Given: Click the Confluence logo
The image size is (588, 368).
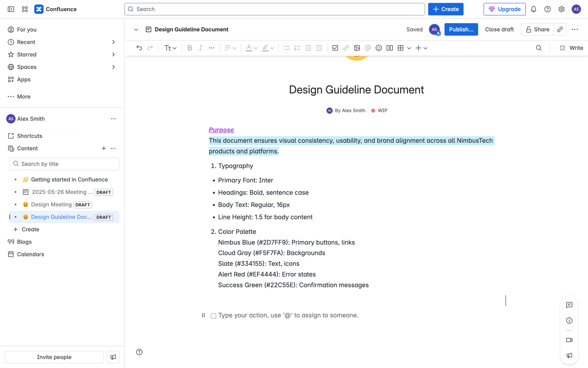Looking at the screenshot, I should coord(39,9).
